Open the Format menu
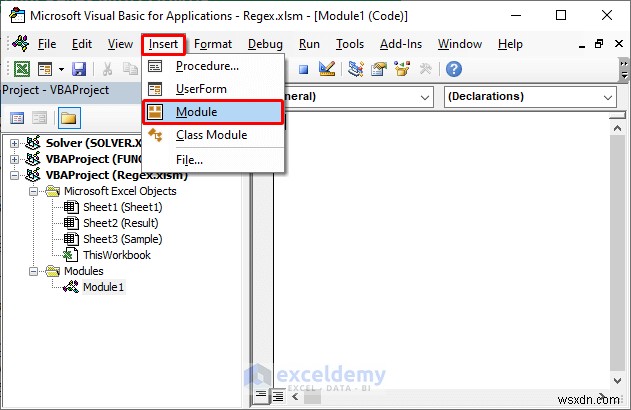This screenshot has height=410, width=631. point(212,44)
